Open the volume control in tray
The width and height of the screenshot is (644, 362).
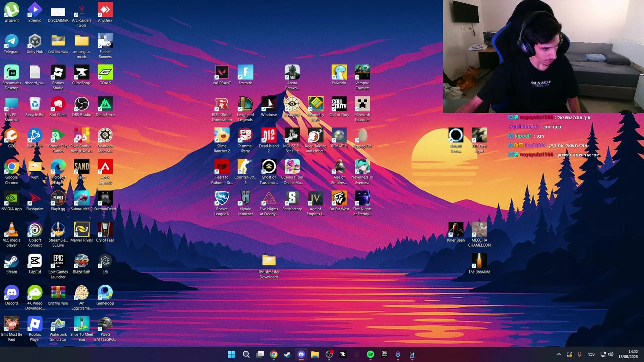click(x=611, y=354)
